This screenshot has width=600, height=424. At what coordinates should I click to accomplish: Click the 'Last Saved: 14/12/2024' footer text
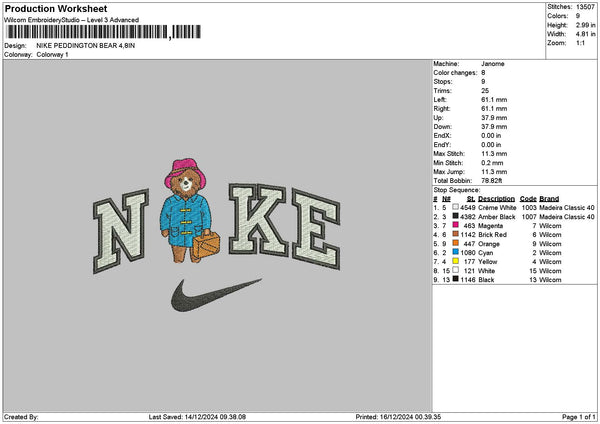pos(197,417)
